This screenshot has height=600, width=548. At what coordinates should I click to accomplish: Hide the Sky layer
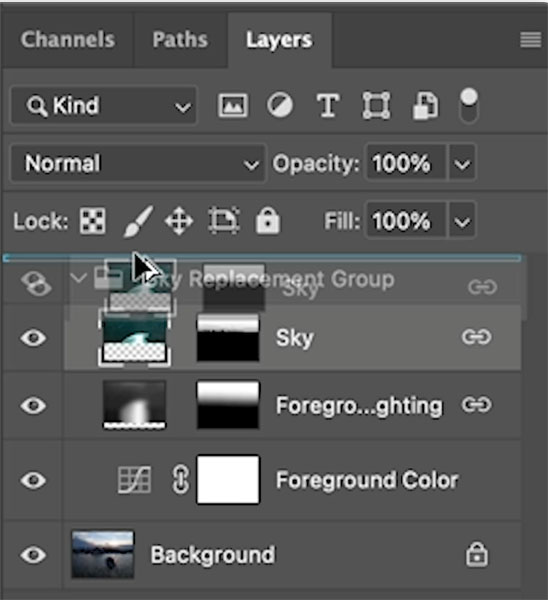[x=34, y=338]
